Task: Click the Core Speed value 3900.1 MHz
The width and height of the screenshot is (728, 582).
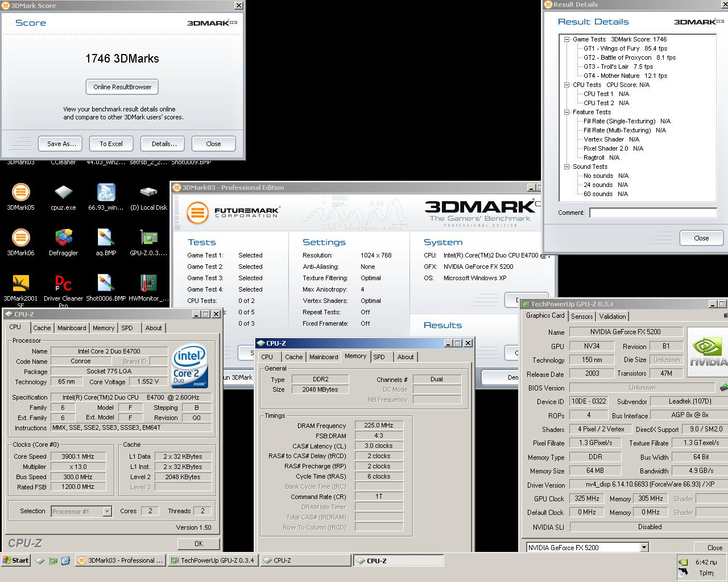Action: tap(78, 456)
